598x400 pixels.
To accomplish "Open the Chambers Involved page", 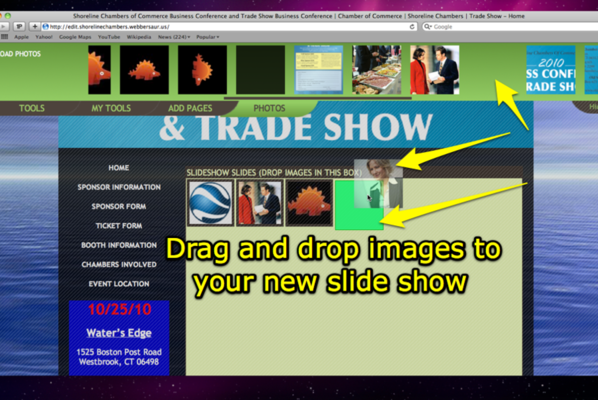I will 119,264.
